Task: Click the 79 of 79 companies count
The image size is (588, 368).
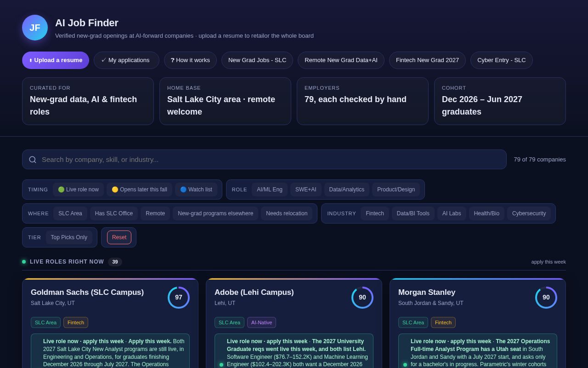Action: pos(540,160)
